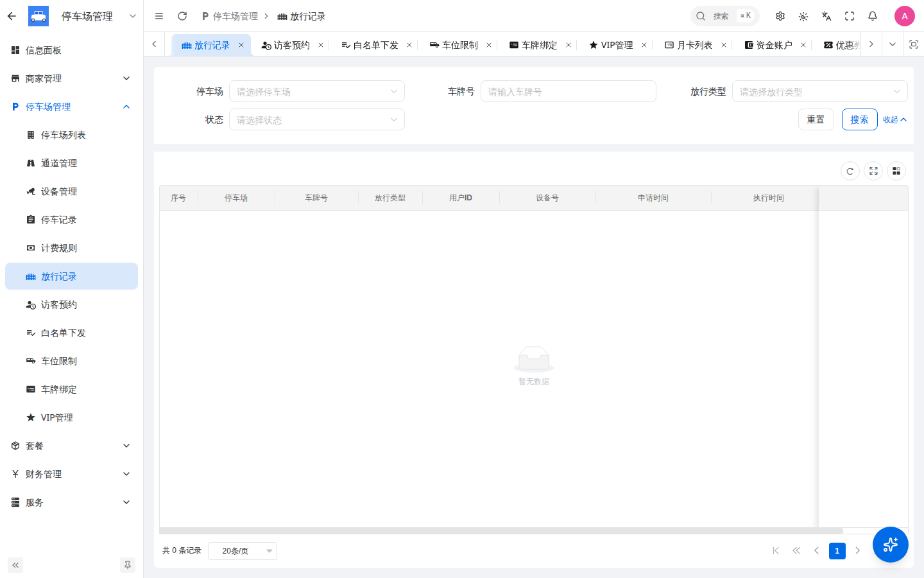924x578 pixels.
Task: Open the 20条/页 page size dropdown
Action: tap(243, 550)
